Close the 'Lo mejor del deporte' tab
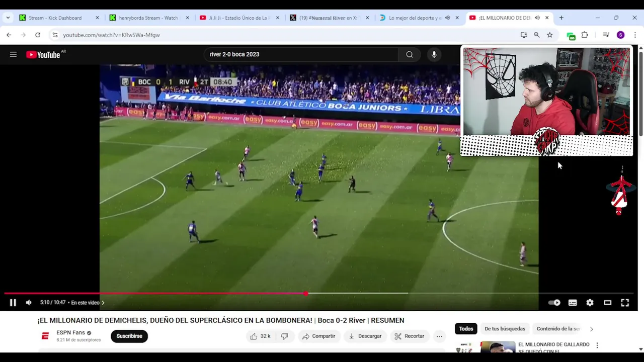644x362 pixels. (457, 18)
